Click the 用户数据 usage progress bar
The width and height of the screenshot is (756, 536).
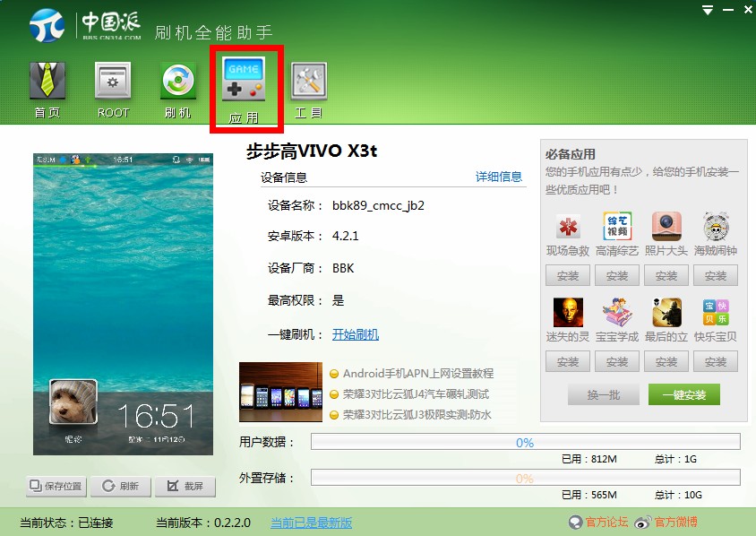(526, 442)
